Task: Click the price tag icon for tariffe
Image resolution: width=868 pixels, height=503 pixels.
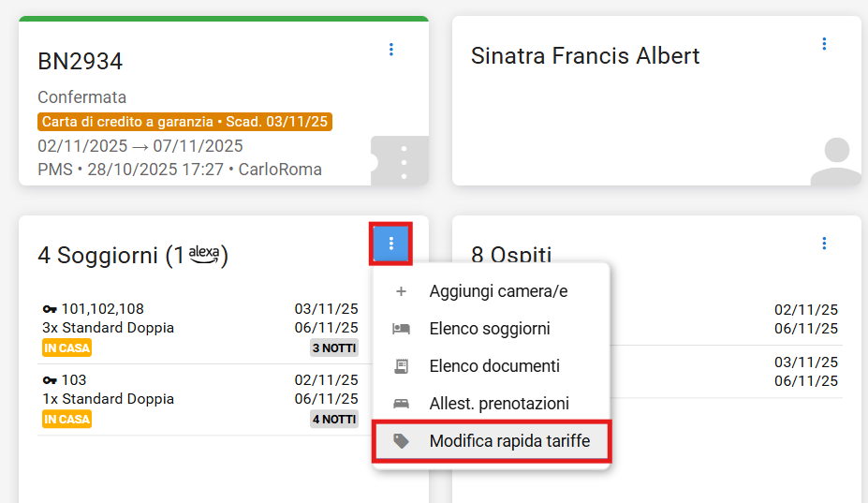Action: (401, 441)
